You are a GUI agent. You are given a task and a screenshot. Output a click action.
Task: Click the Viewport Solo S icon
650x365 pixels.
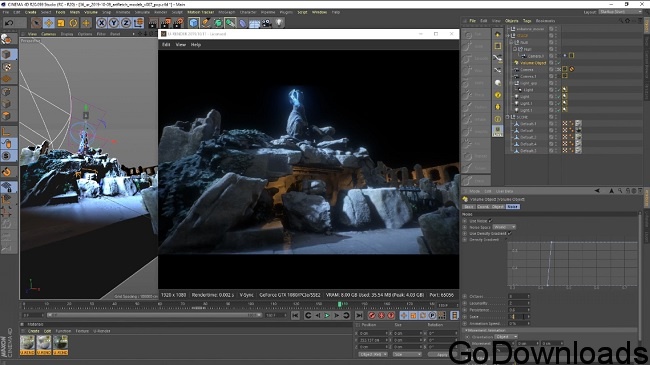pos(6,156)
